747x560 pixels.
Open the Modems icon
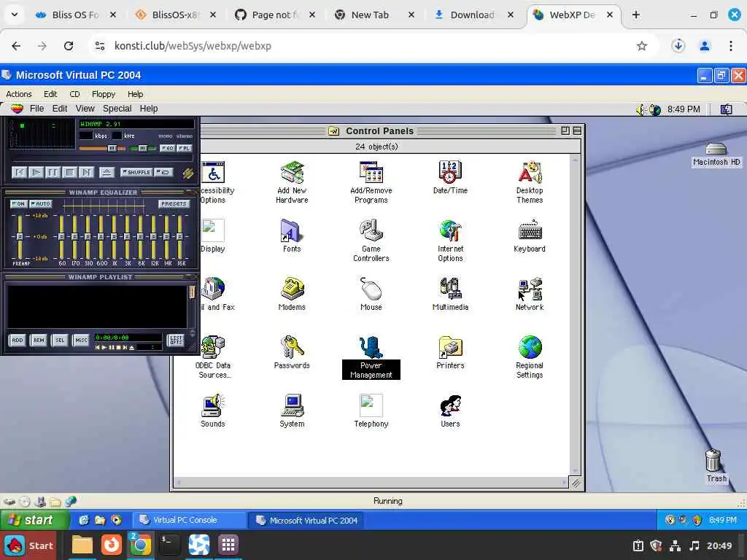(x=292, y=294)
